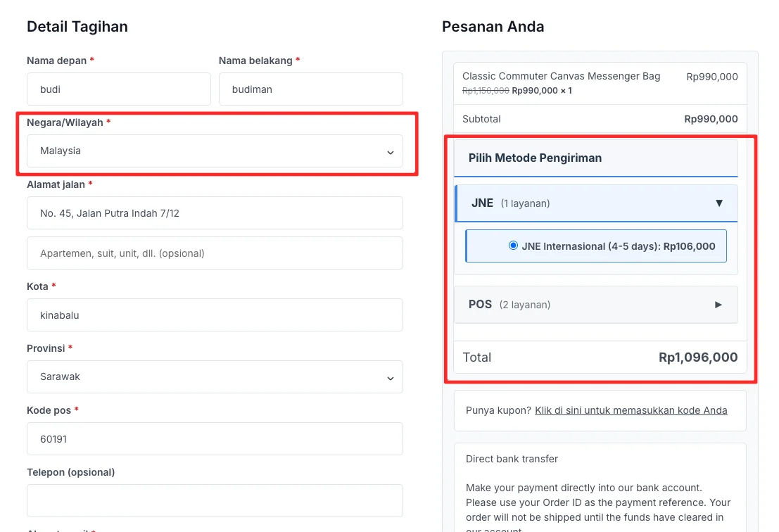The height and width of the screenshot is (532, 779).
Task: Click the Provinsi dropdown chevron icon
Action: pyautogui.click(x=390, y=378)
